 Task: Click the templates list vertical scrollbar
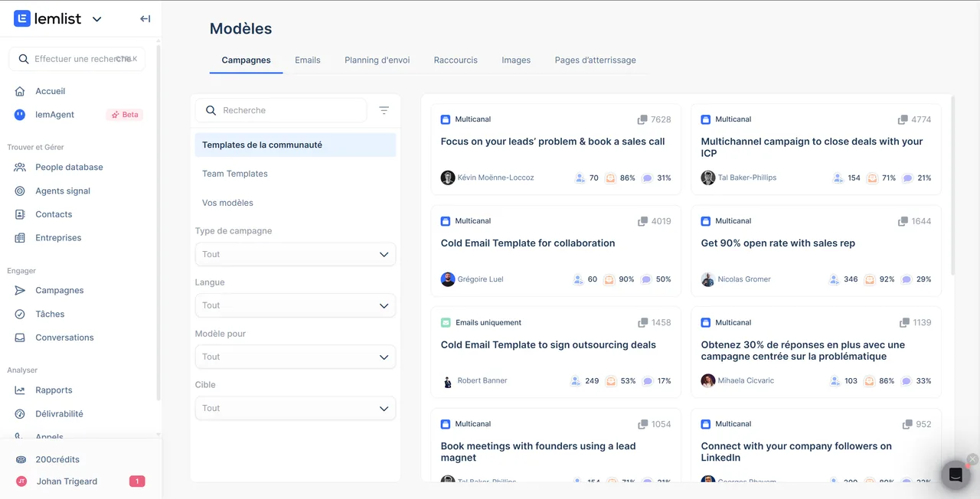(x=952, y=185)
